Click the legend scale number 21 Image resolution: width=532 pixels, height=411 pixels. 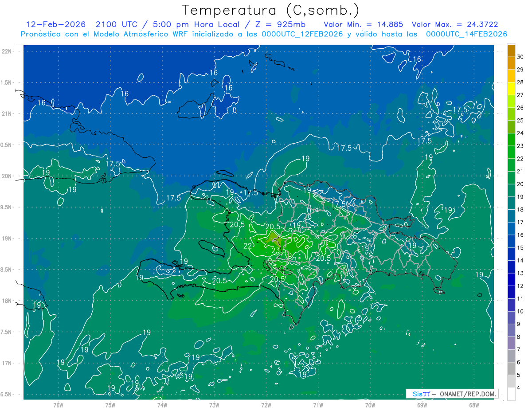point(520,171)
